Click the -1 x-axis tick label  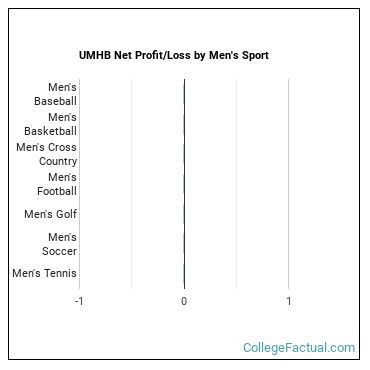point(79,301)
